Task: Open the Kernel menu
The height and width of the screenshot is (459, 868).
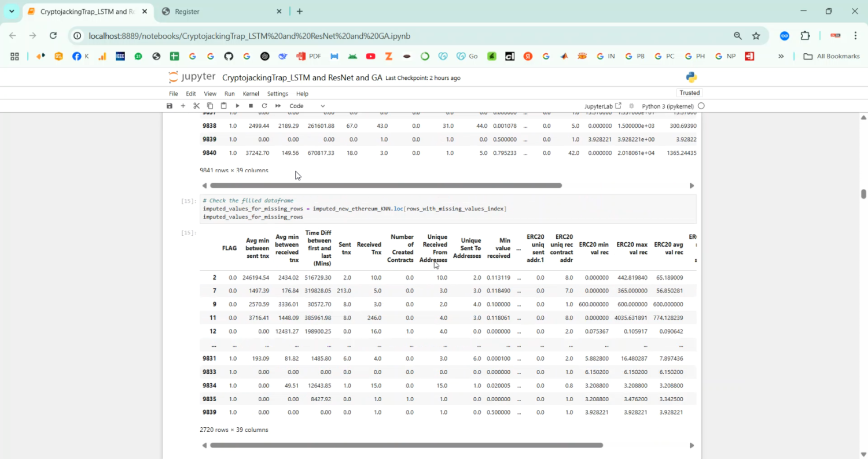Action: tap(251, 94)
